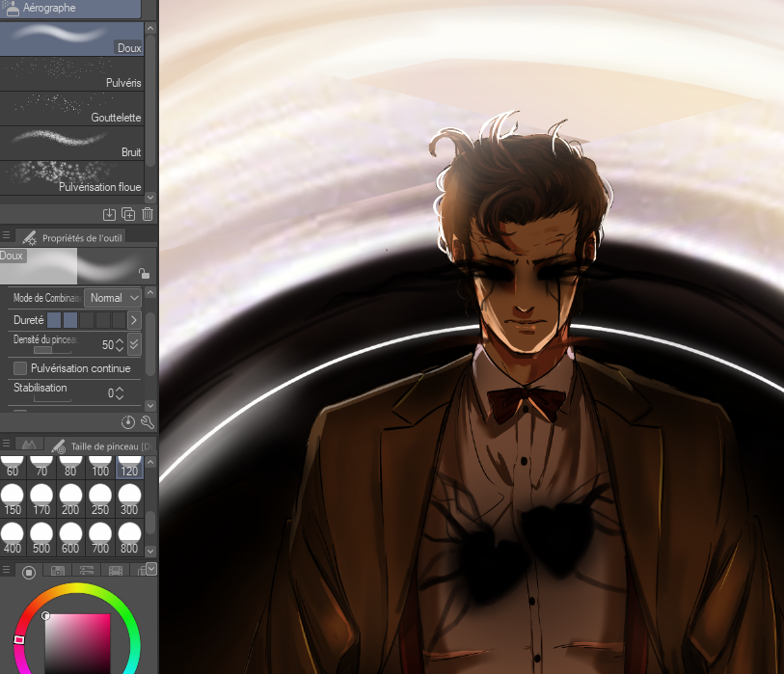Select the Pulvérisation floue brush

(x=72, y=177)
